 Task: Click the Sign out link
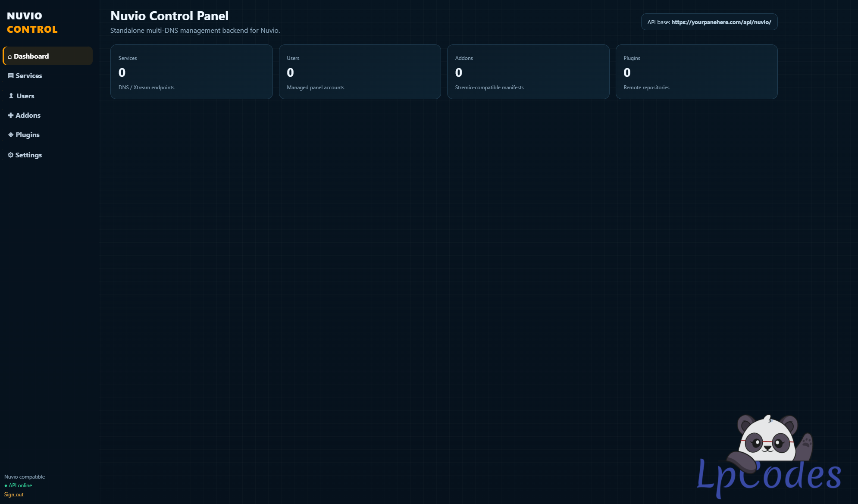point(14,495)
